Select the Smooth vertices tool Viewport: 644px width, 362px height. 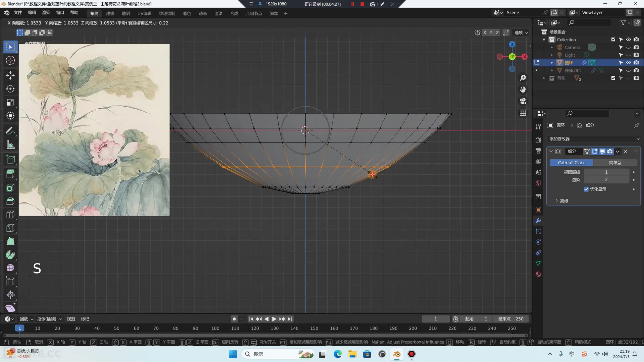tap(10, 268)
